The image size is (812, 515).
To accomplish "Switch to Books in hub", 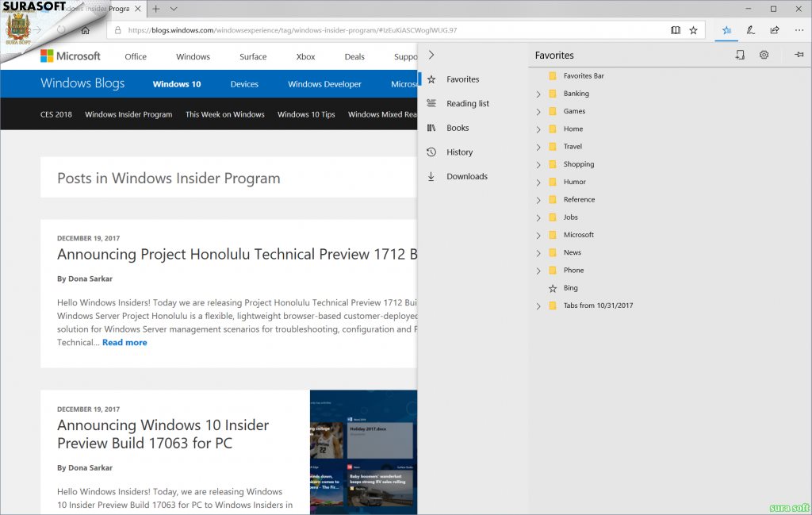I will coord(458,128).
